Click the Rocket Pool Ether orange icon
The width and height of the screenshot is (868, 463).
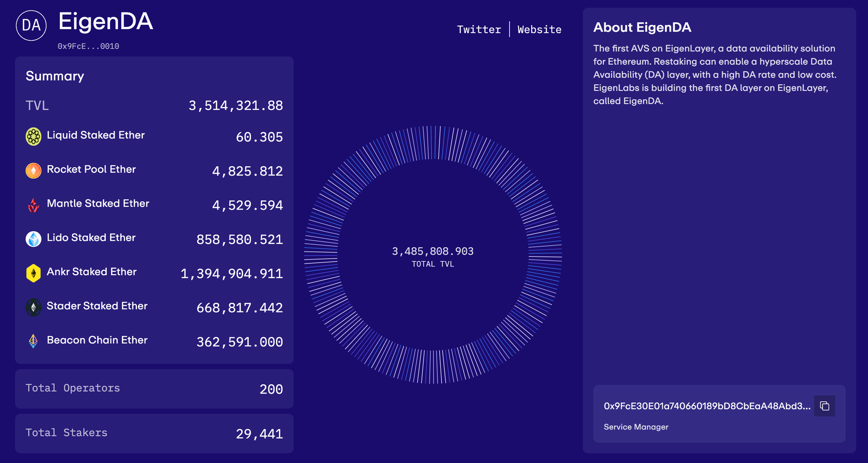coord(33,171)
